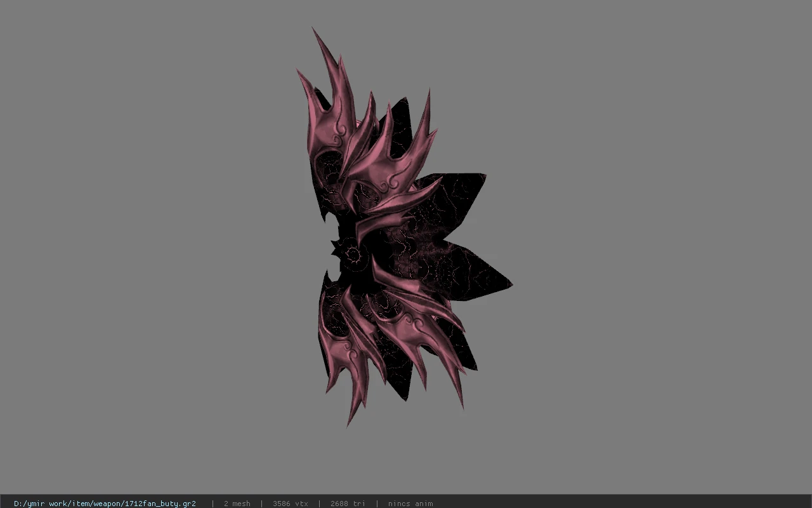The image size is (812, 508).
Task: Click the '2 mesh' status entry
Action: [237, 504]
